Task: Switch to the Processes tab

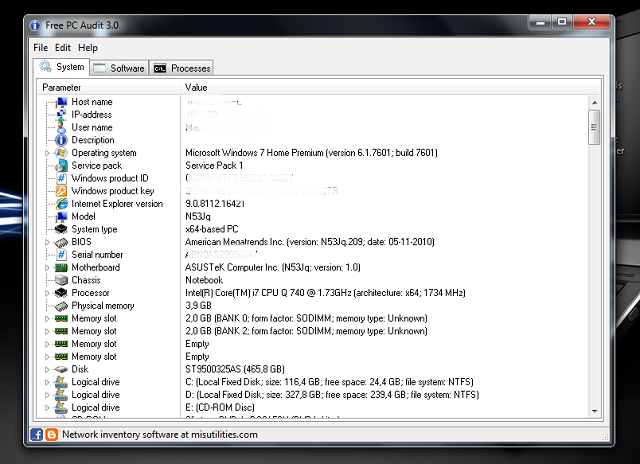Action: coord(182,68)
